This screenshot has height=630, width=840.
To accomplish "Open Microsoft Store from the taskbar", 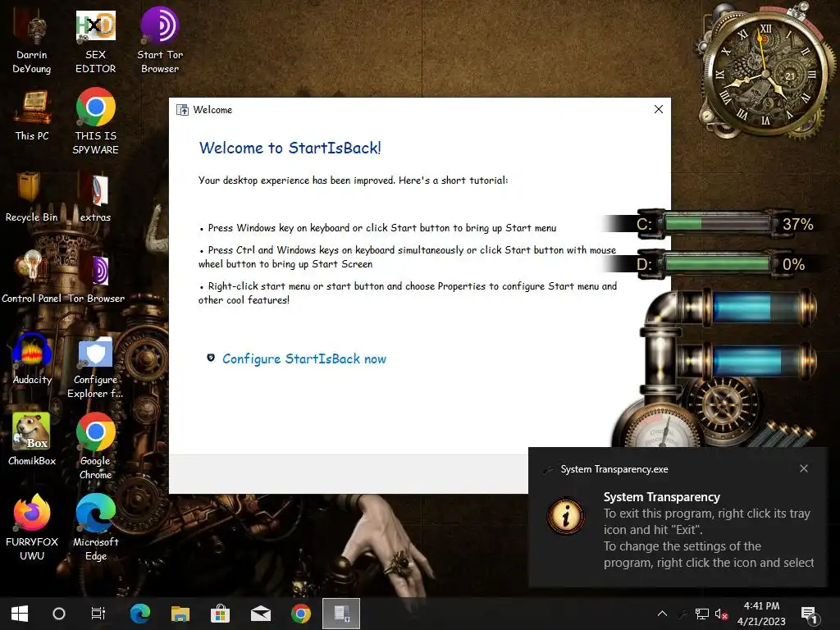I will pos(220,614).
